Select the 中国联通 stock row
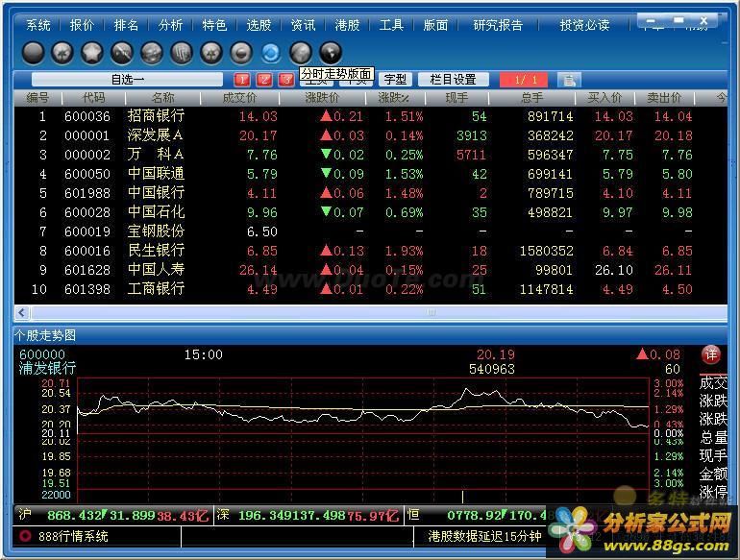The width and height of the screenshot is (740, 560). [x=370, y=174]
